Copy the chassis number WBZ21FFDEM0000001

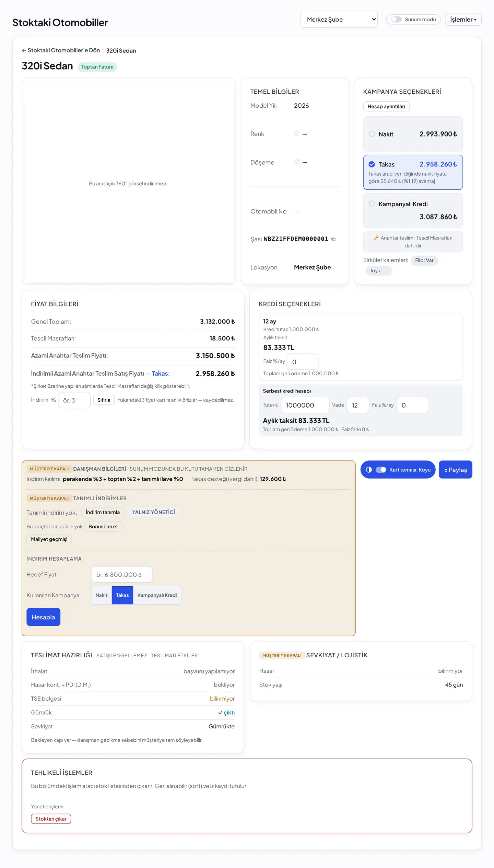(x=333, y=239)
